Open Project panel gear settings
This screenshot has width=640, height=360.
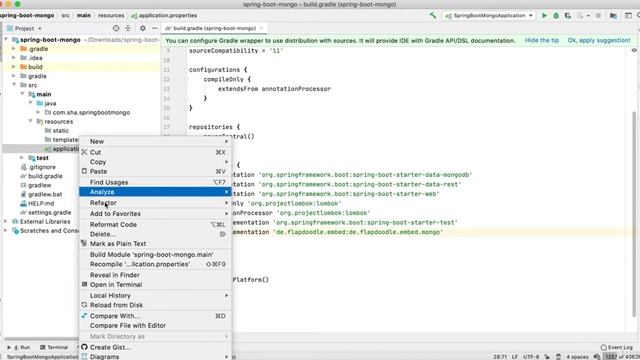click(x=142, y=28)
